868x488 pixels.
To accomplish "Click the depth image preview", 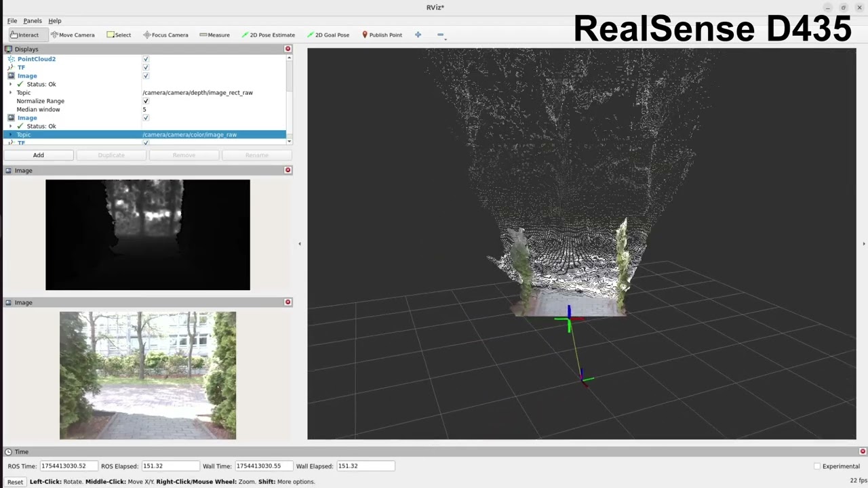I will (148, 235).
